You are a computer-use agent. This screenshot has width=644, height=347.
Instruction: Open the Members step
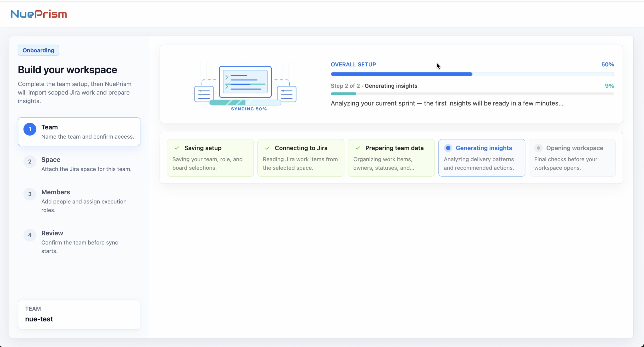pos(79,201)
